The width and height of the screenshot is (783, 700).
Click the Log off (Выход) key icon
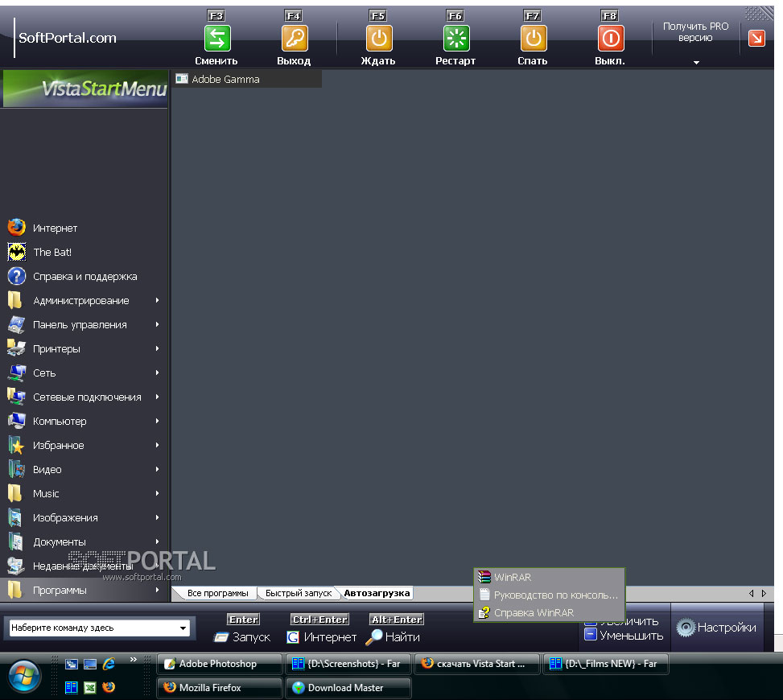[x=295, y=39]
